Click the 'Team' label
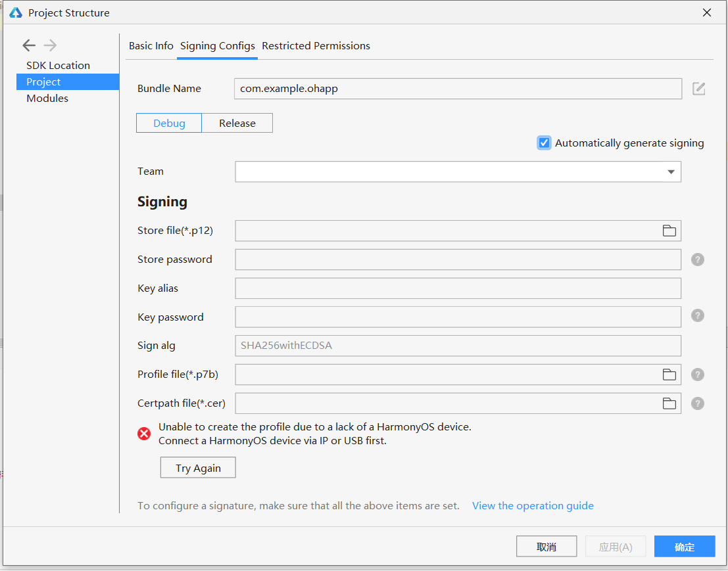The image size is (728, 571). click(151, 171)
